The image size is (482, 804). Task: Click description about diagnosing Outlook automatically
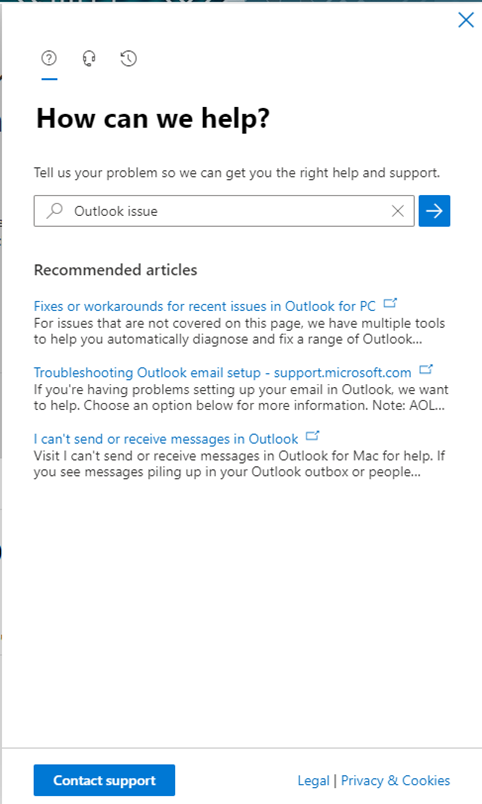[239, 331]
